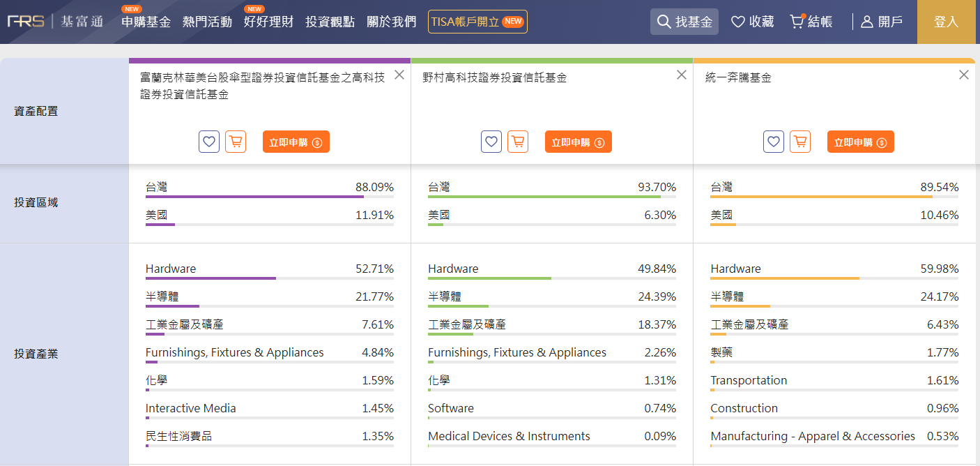The image size is (980, 466).
Task: Click Furnishings, Fixtures & Appliances 2.26% entry
Action: pos(552,354)
